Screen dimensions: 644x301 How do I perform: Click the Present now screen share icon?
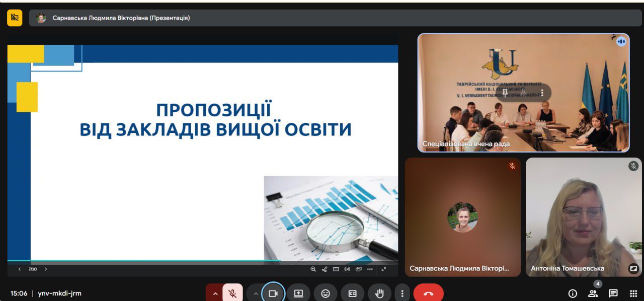coord(298,293)
